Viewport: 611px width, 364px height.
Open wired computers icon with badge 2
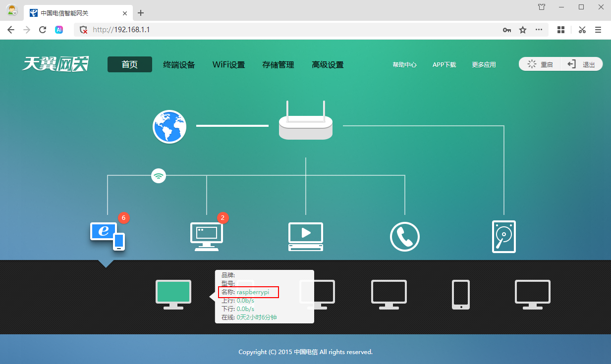click(x=206, y=236)
